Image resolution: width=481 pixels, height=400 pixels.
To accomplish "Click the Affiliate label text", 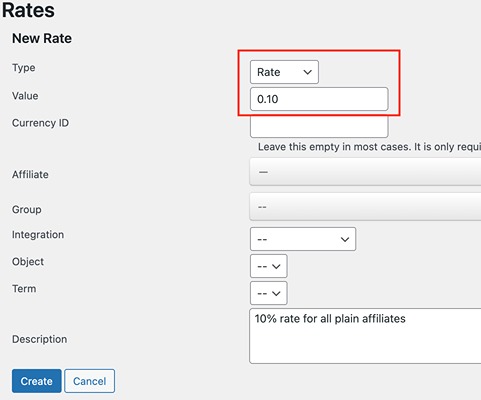I will coord(30,174).
